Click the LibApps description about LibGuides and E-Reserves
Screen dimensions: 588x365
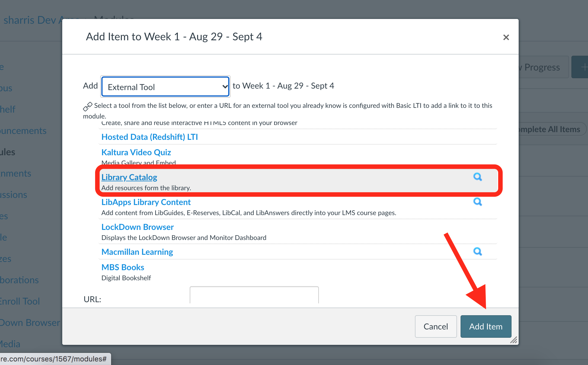point(249,213)
